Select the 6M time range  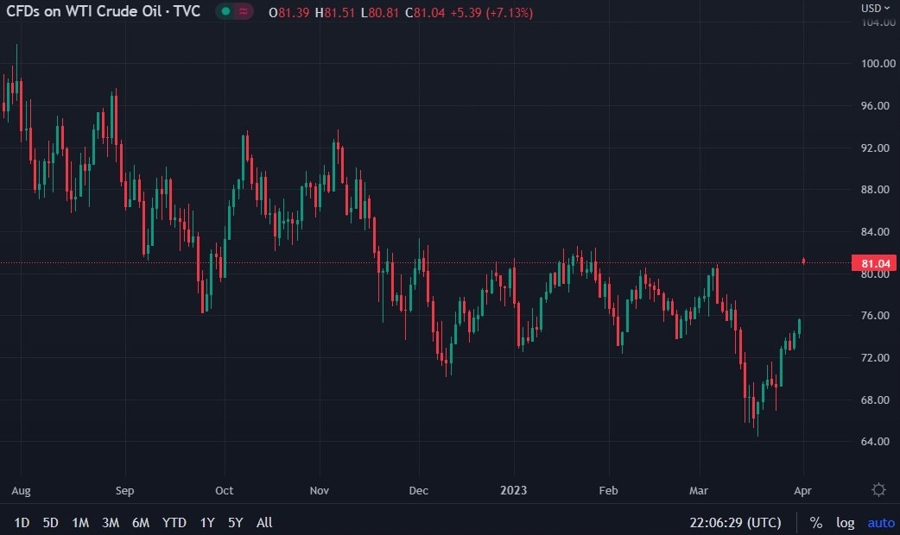[x=141, y=522]
